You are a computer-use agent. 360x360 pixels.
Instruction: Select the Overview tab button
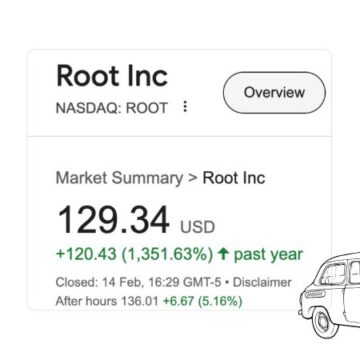point(274,93)
